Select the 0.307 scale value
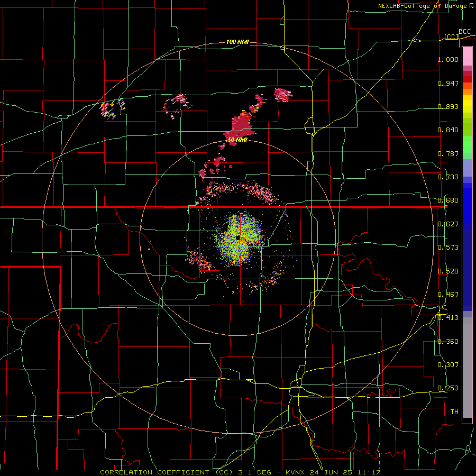Image resolution: width=476 pixels, height=476 pixels. pos(448,365)
